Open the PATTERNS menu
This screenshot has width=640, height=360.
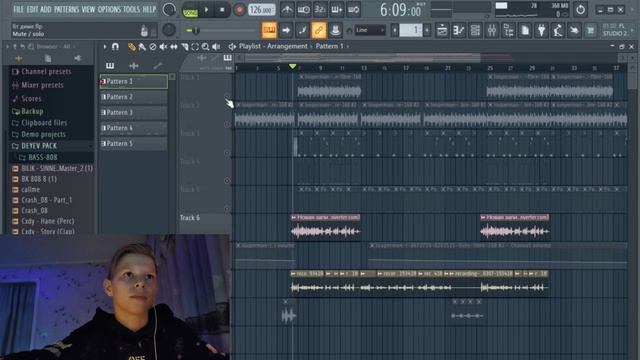coord(67,9)
